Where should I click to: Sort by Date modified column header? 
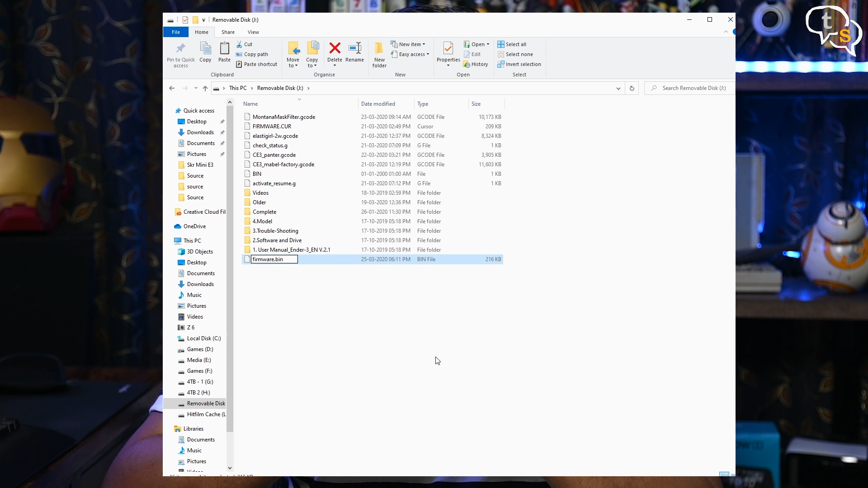click(x=386, y=104)
